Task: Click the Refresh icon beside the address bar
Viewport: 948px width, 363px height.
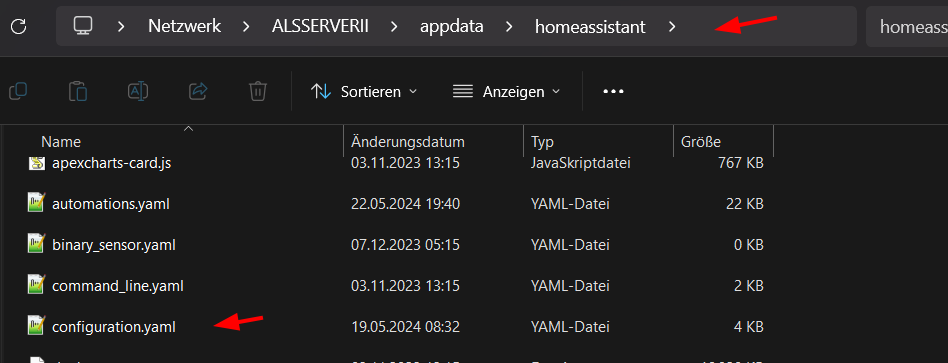Action: click(18, 26)
